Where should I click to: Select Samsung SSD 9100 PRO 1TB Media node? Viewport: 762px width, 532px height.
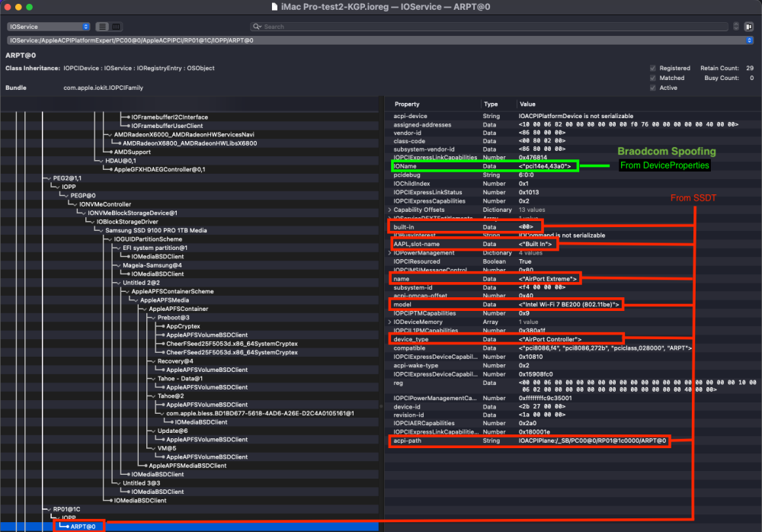click(156, 230)
